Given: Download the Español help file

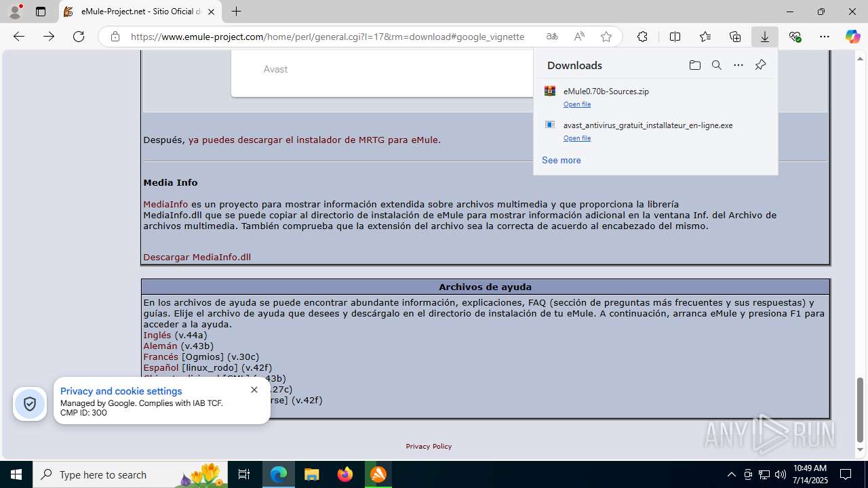Looking at the screenshot, I should click(161, 367).
